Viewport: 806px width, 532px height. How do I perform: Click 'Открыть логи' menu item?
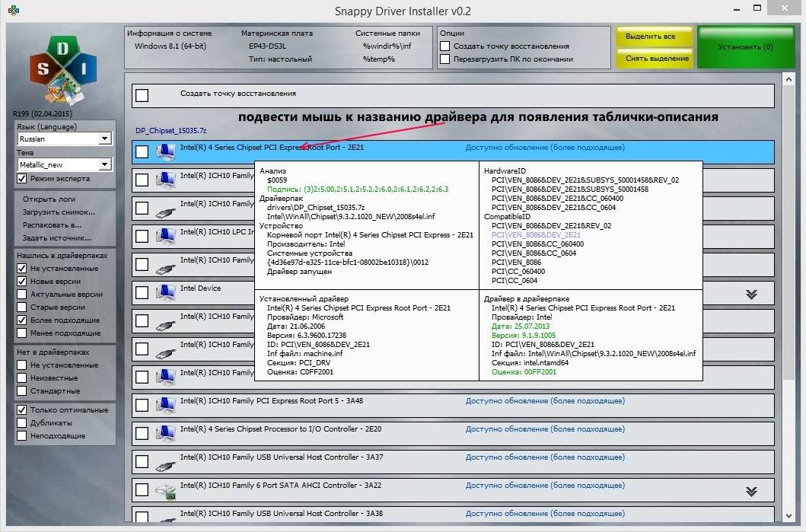tap(49, 199)
